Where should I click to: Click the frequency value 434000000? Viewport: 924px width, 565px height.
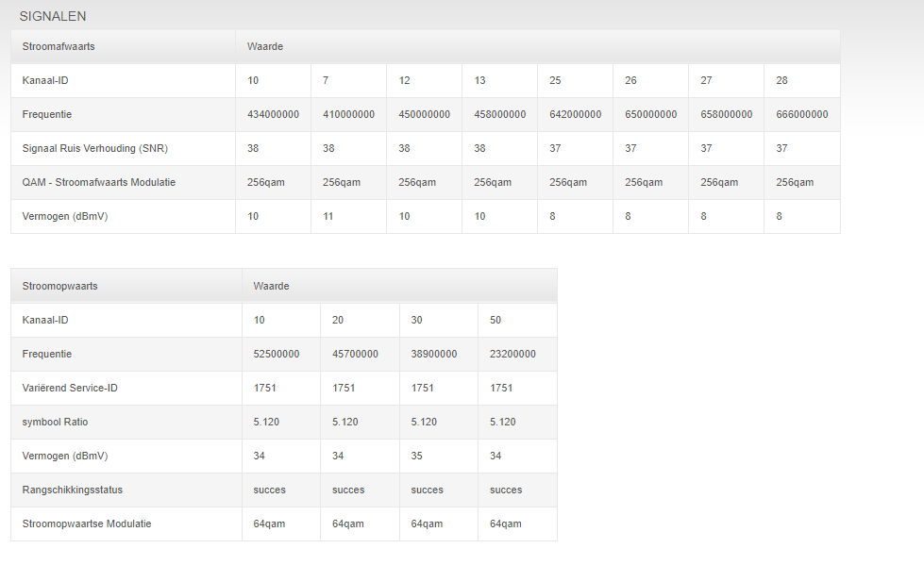click(x=273, y=114)
